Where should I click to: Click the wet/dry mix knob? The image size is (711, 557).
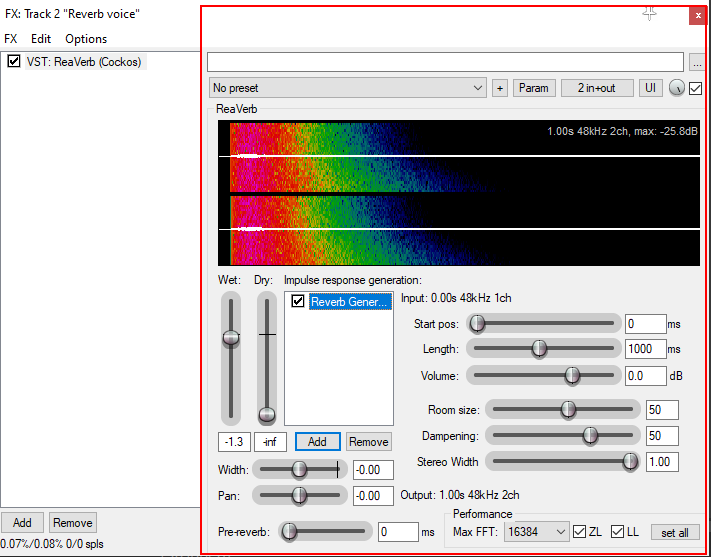click(677, 88)
